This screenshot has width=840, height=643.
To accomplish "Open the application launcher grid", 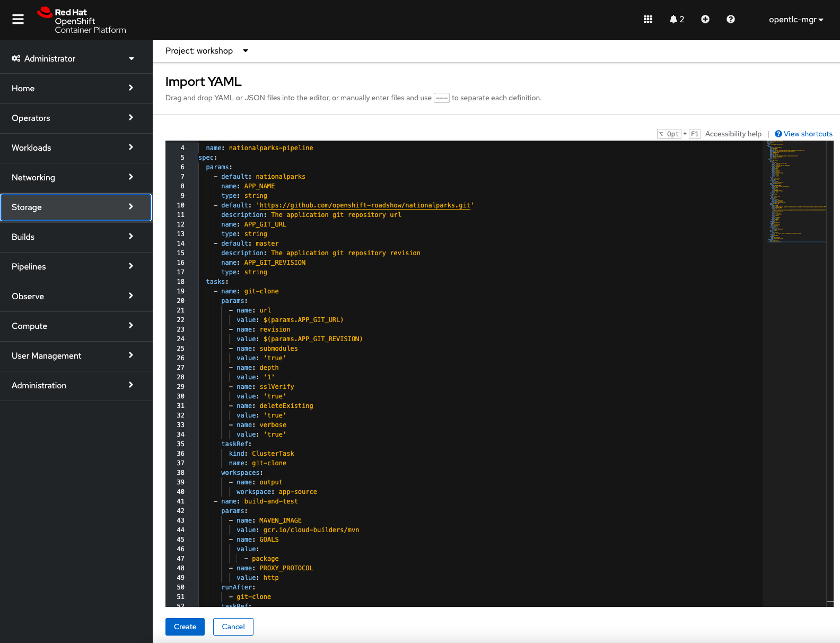I will [x=648, y=19].
